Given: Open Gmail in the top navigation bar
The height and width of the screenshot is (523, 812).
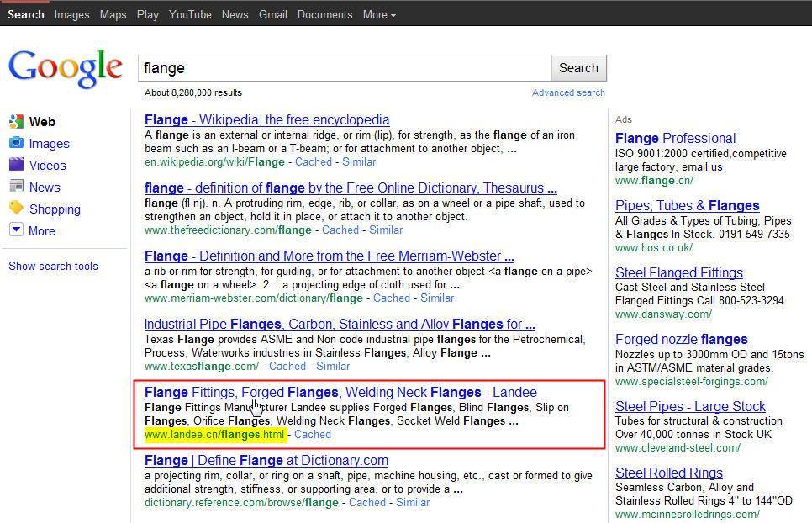Looking at the screenshot, I should click(273, 14).
